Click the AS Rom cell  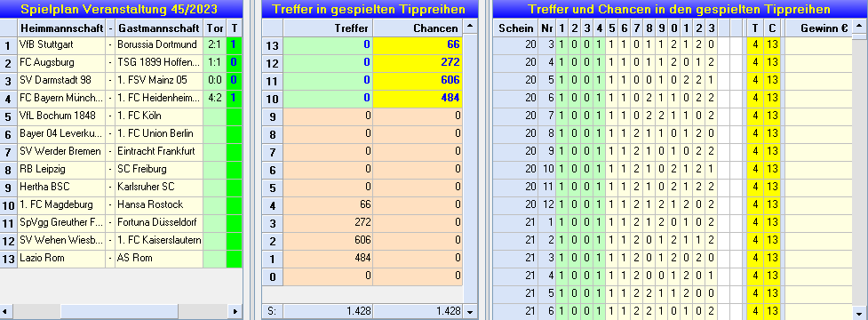coord(159,258)
